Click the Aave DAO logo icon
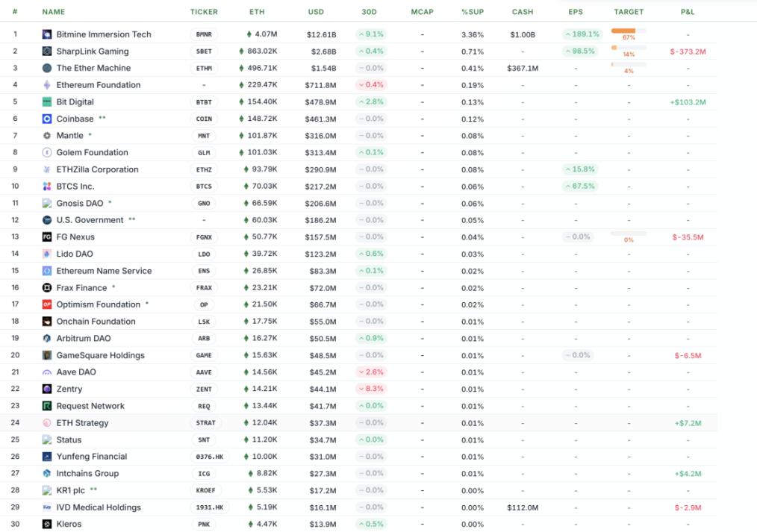 [47, 372]
